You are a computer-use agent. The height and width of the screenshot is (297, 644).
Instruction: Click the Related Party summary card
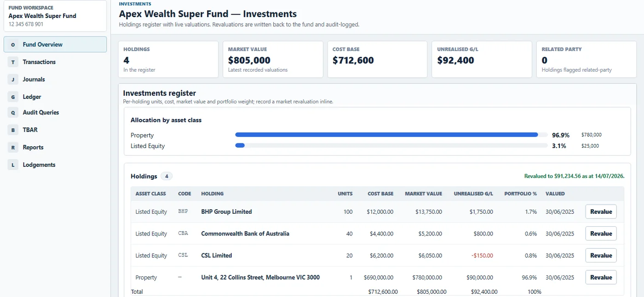[x=586, y=59]
